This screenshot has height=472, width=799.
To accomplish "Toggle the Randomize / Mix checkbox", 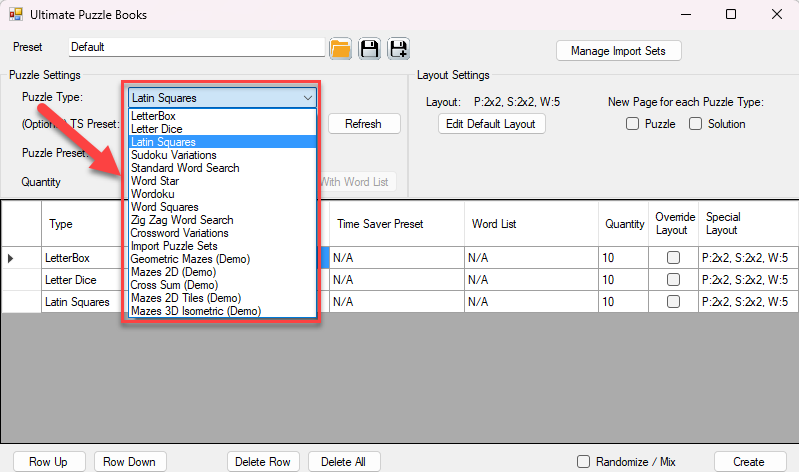I will click(583, 461).
